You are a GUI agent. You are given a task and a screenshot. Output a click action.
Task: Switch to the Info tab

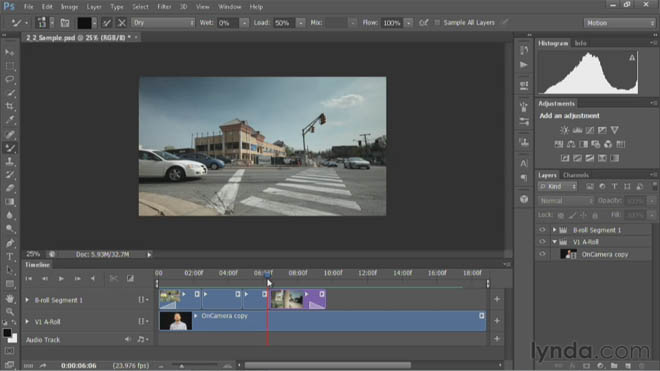coord(580,43)
